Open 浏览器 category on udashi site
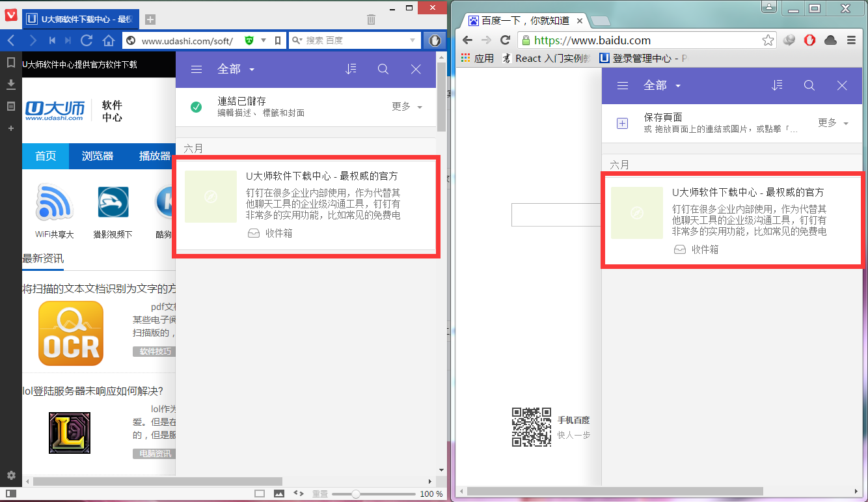868x502 pixels. tap(98, 156)
